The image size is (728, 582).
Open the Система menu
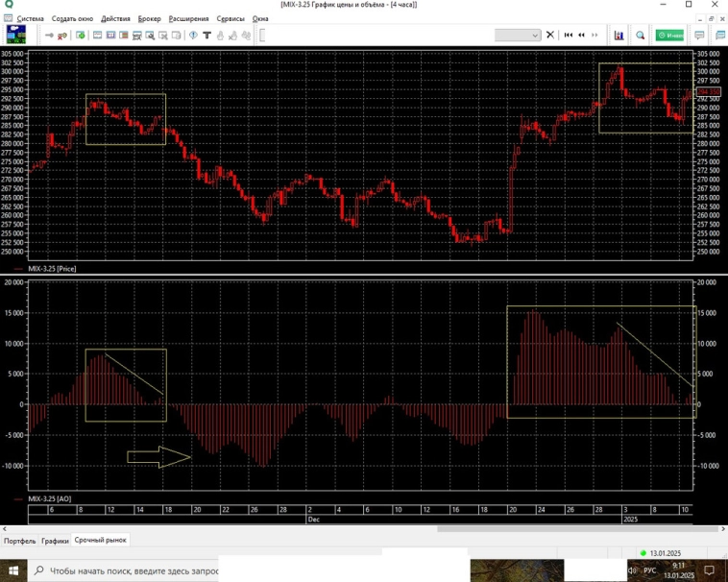coord(30,18)
